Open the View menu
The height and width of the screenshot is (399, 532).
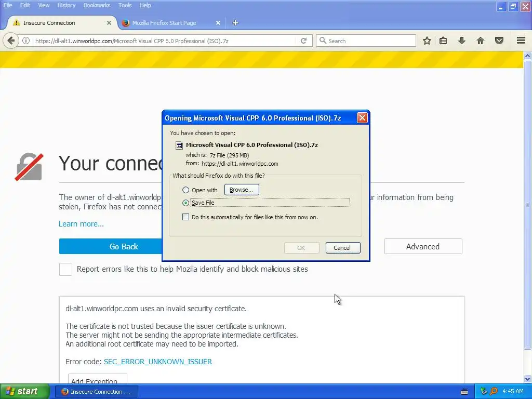tap(44, 5)
